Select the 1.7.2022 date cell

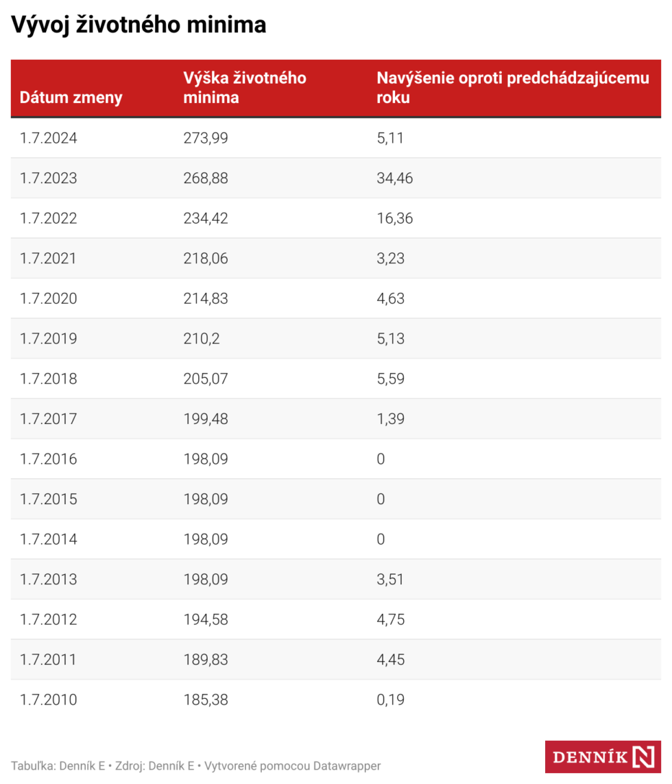pyautogui.click(x=49, y=219)
